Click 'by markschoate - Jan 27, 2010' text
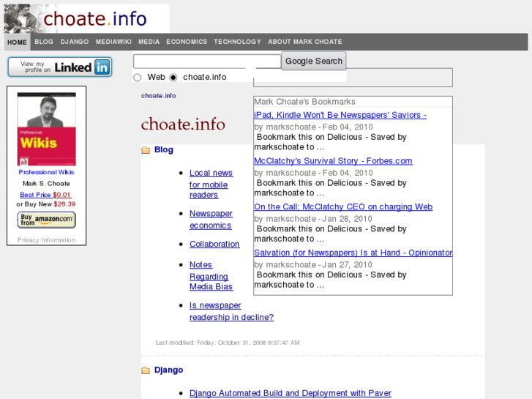 point(313,265)
